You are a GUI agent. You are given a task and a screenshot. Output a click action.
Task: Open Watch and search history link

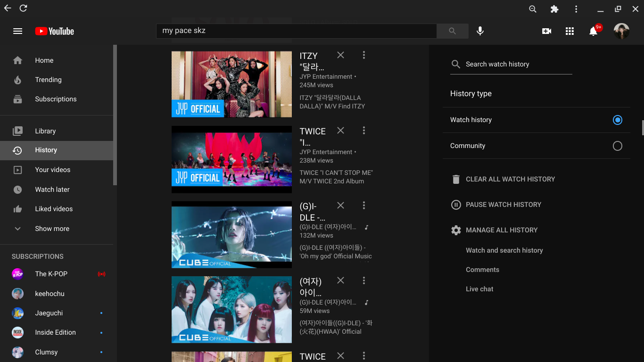click(504, 250)
